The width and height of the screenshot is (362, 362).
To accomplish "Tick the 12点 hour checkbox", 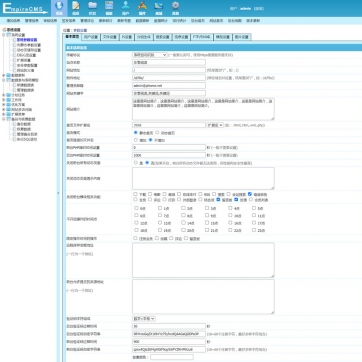I will [x=136, y=223].
